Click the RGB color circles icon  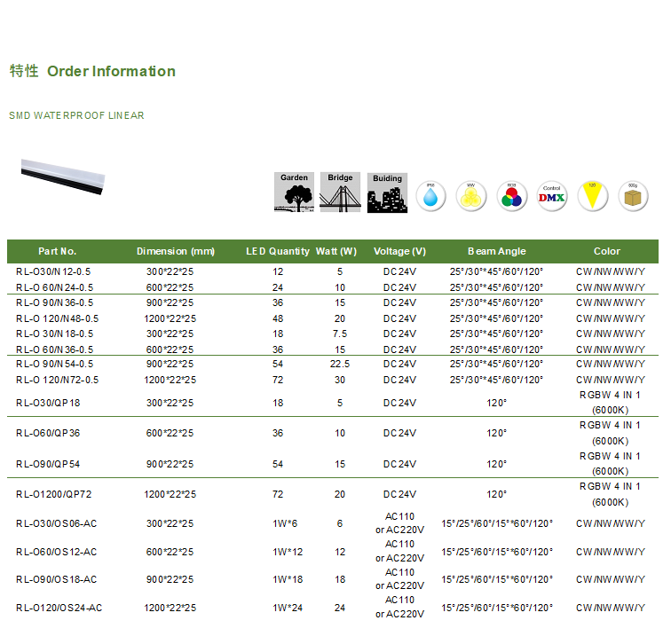512,196
